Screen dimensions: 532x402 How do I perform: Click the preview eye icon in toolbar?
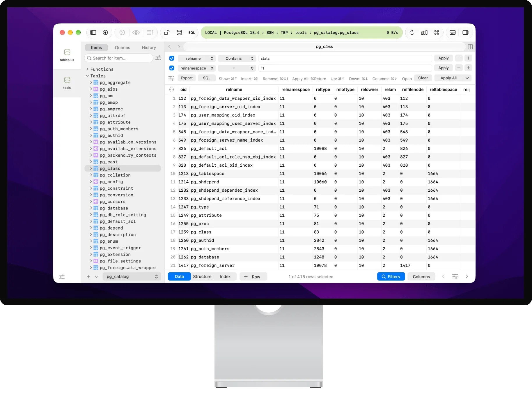[x=136, y=33]
